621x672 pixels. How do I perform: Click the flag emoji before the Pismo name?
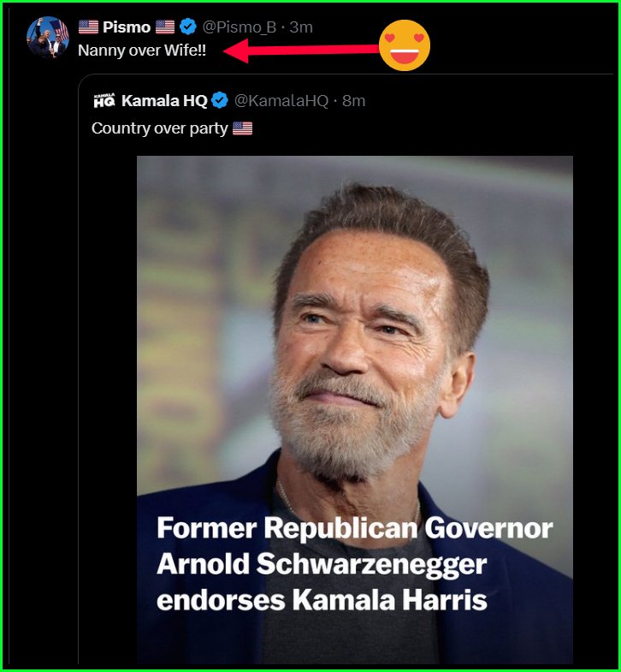click(x=88, y=27)
